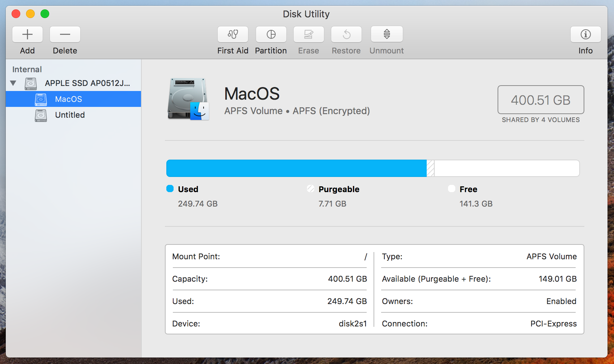Click the Partition label
The width and height of the screenshot is (614, 364).
click(x=271, y=51)
